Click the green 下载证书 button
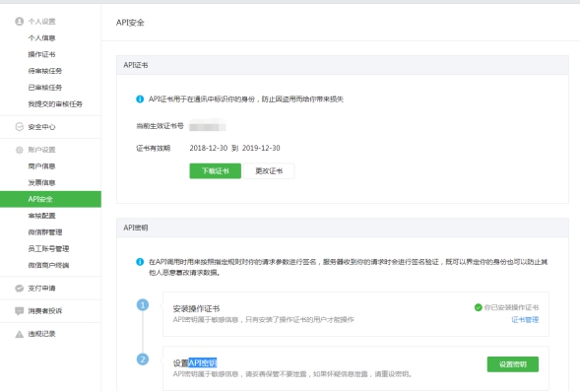 [216, 170]
